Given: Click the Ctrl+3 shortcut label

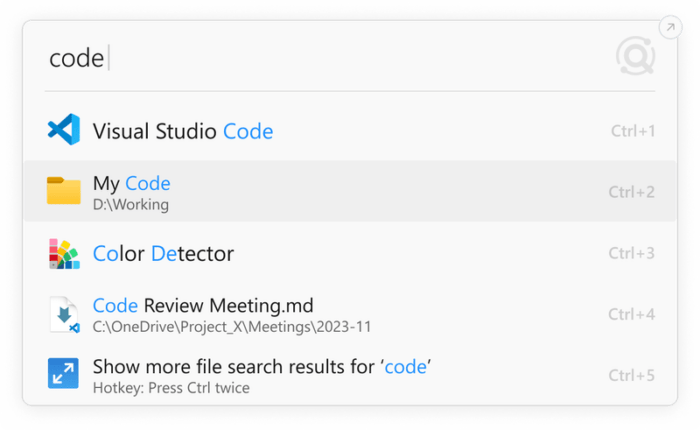Looking at the screenshot, I should [632, 254].
